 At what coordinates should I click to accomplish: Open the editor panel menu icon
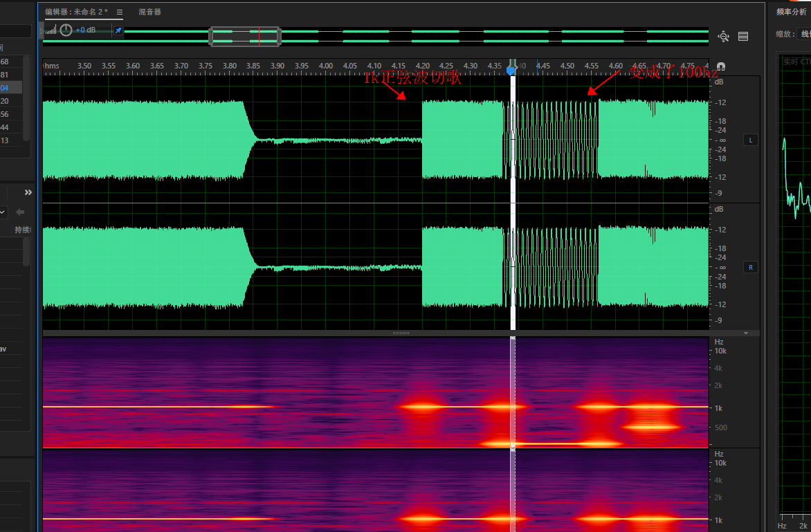[x=120, y=12]
